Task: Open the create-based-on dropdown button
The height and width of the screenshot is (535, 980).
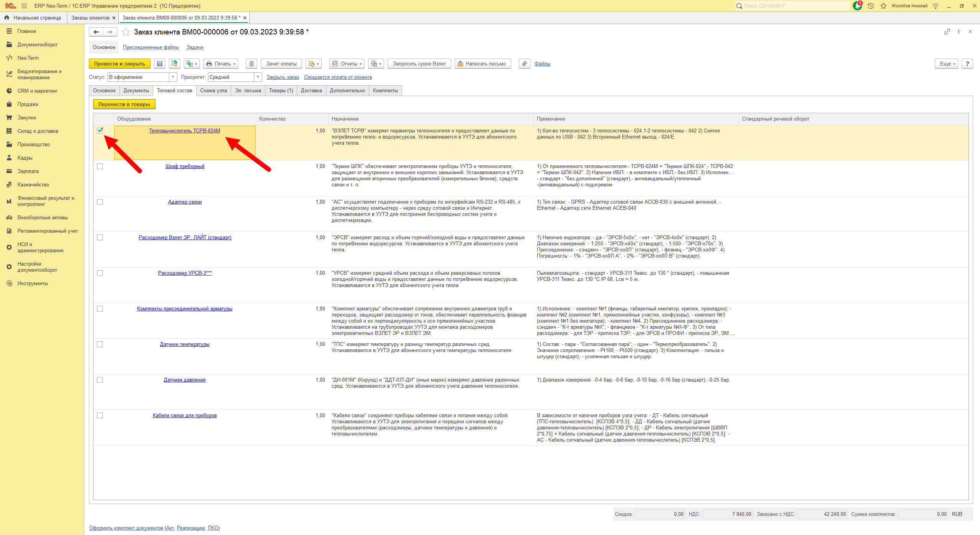Action: (x=191, y=64)
